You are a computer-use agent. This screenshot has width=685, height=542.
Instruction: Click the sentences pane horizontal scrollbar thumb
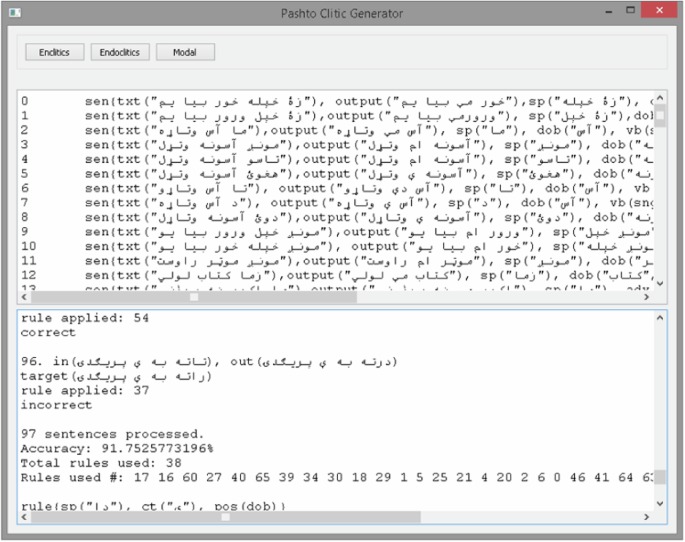coord(194,297)
